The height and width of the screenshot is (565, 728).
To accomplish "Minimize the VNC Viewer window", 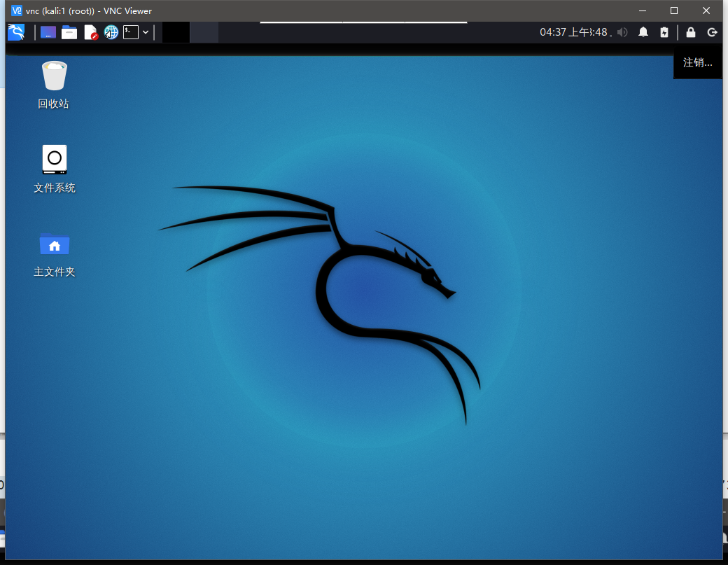I will pyautogui.click(x=643, y=11).
